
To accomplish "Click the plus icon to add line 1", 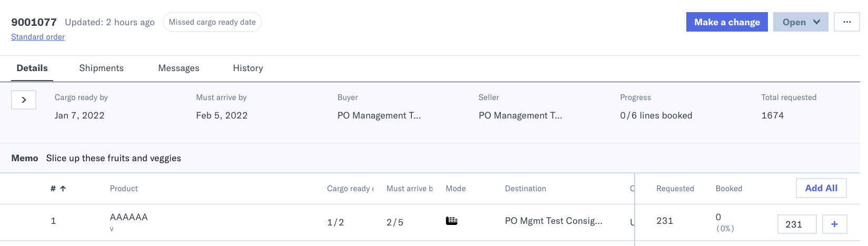I will click(x=834, y=224).
